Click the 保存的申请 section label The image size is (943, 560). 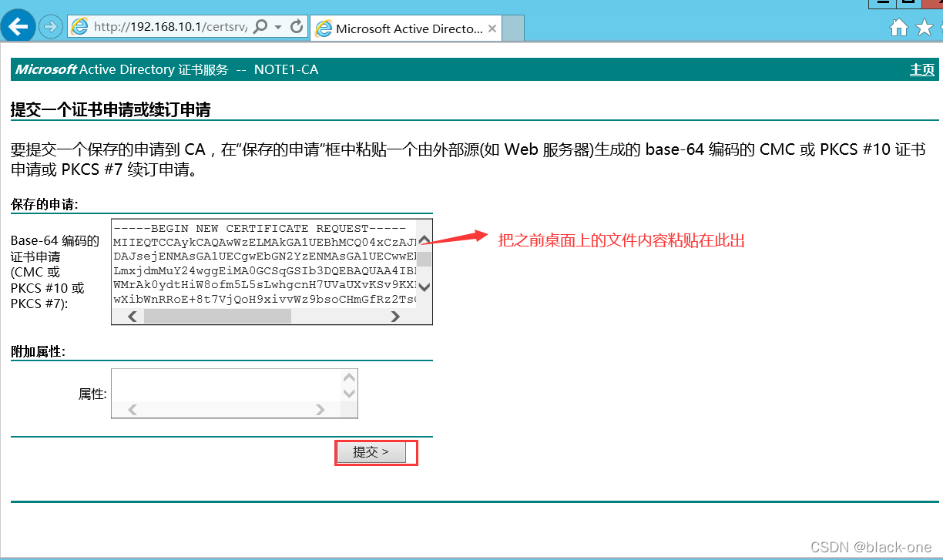click(45, 205)
